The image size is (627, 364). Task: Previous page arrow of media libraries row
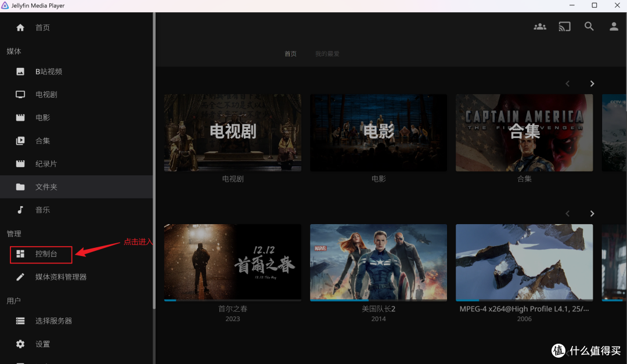567,84
